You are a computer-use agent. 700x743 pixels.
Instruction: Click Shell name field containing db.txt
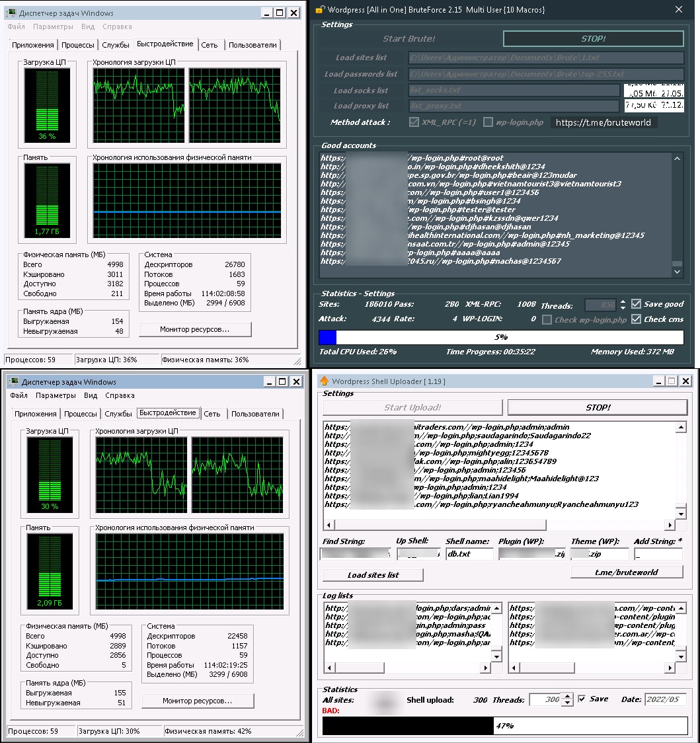(469, 553)
